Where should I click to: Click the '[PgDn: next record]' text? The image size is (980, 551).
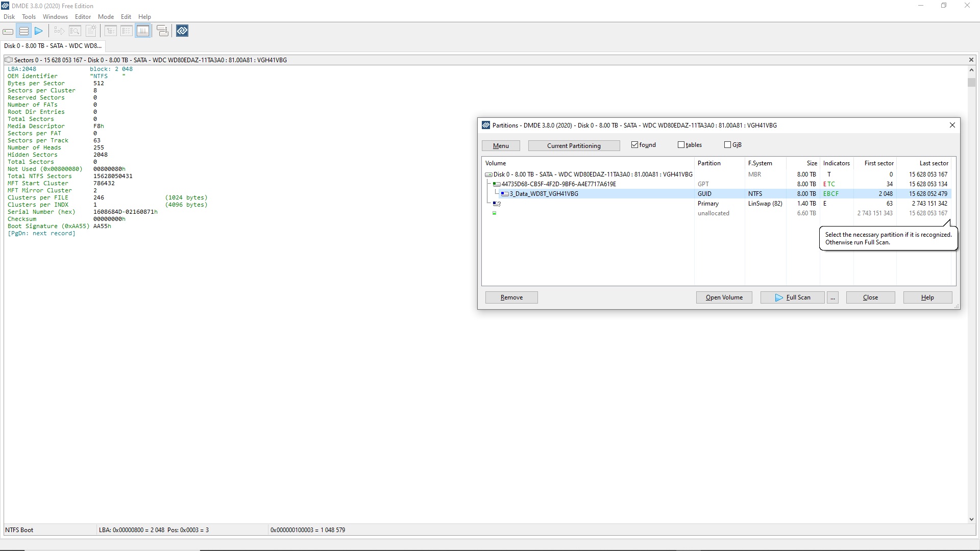(41, 234)
